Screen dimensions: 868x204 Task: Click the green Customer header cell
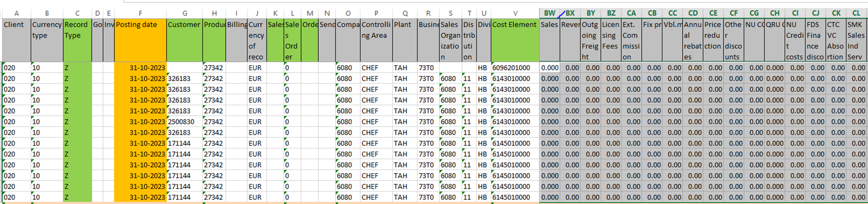click(184, 41)
